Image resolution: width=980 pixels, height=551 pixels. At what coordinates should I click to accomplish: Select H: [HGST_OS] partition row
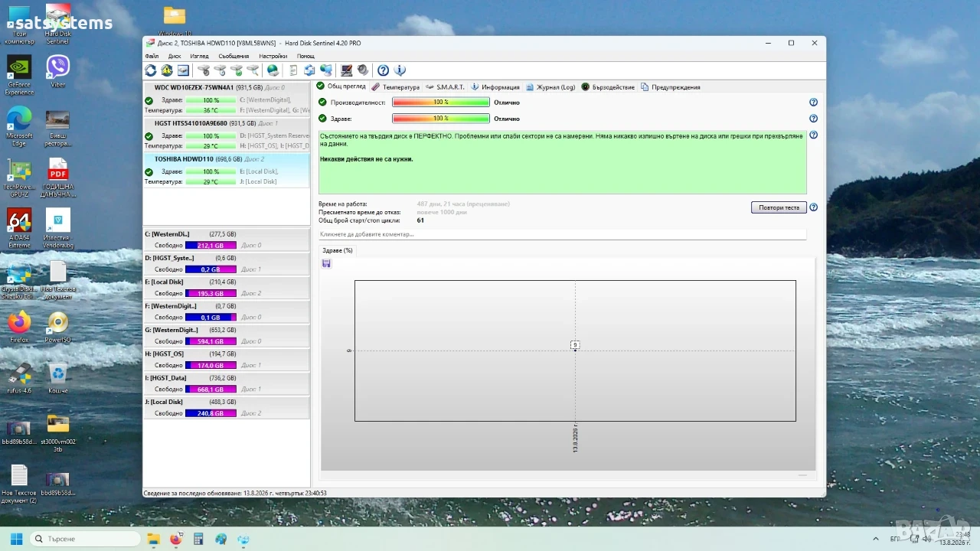click(227, 360)
